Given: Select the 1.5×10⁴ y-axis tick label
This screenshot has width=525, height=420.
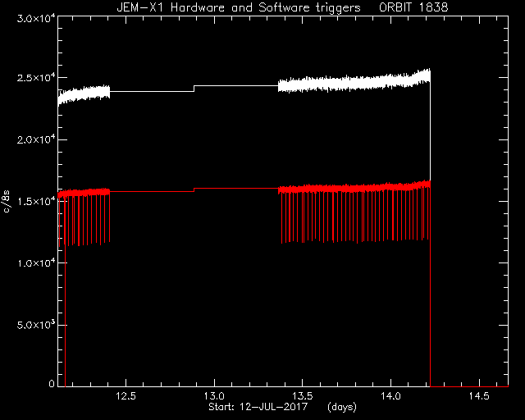Looking at the screenshot, I should click(x=36, y=201).
